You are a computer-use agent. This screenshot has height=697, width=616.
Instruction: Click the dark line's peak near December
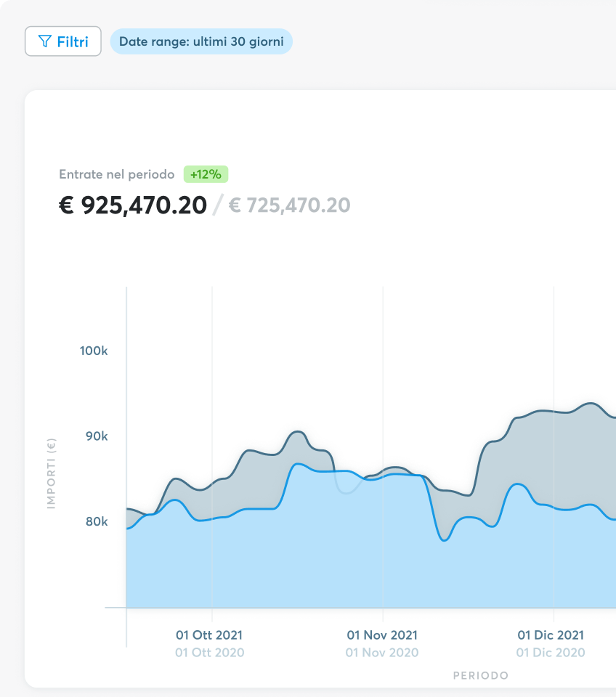pyautogui.click(x=590, y=403)
